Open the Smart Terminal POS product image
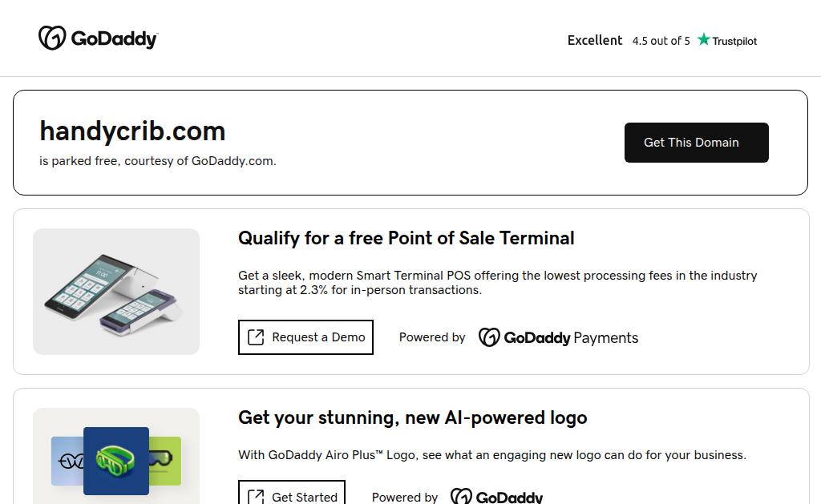The height and width of the screenshot is (504, 821). click(x=116, y=292)
